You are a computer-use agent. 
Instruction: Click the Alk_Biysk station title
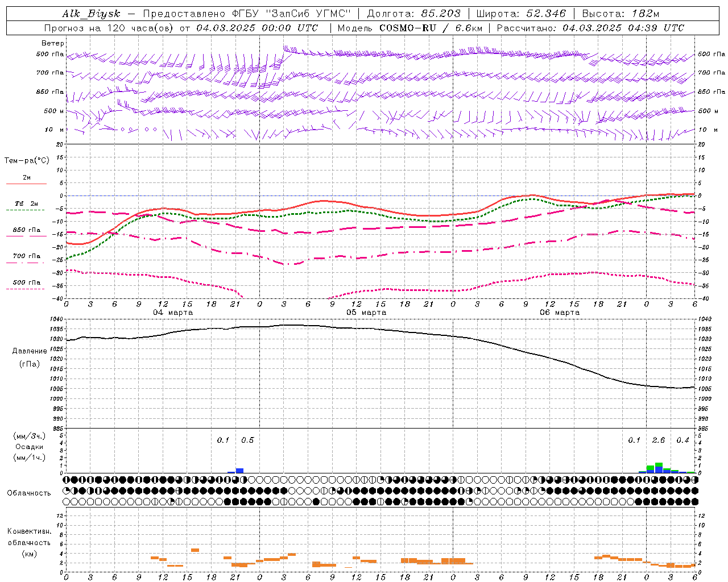click(x=91, y=14)
